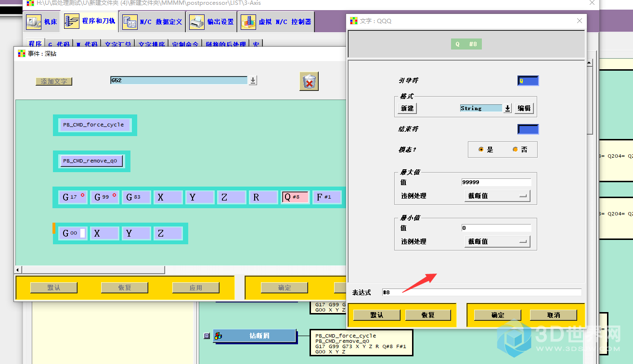
Task: Select the 程序和刀轨 program and tool path tab
Action: (x=90, y=22)
